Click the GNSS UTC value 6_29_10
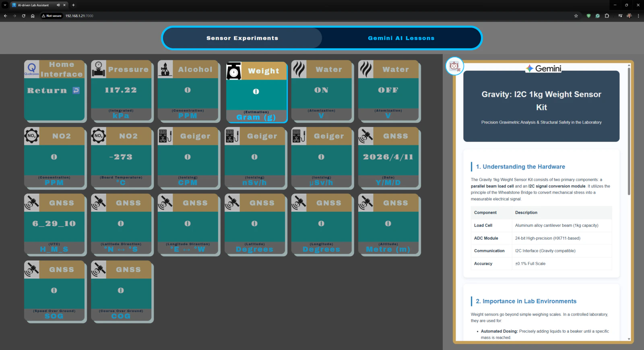The image size is (644, 350). coord(54,224)
